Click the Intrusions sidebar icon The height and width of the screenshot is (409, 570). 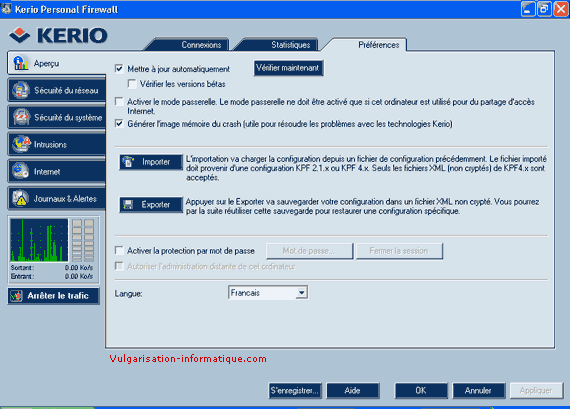click(21, 144)
